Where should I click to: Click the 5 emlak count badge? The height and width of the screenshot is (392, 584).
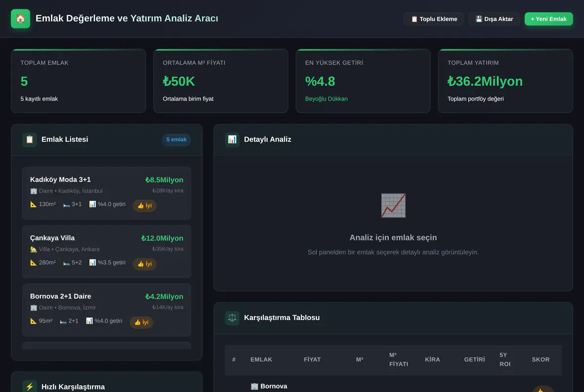[176, 140]
